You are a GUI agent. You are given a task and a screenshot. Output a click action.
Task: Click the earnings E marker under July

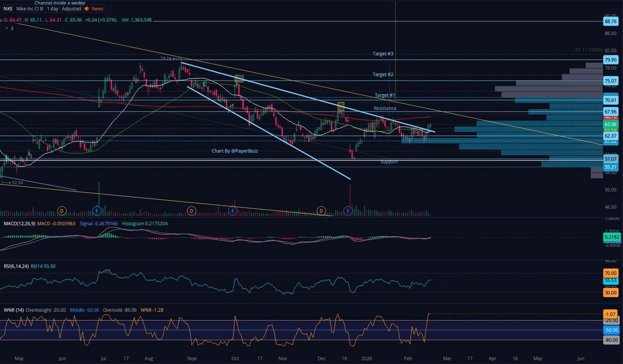point(97,211)
